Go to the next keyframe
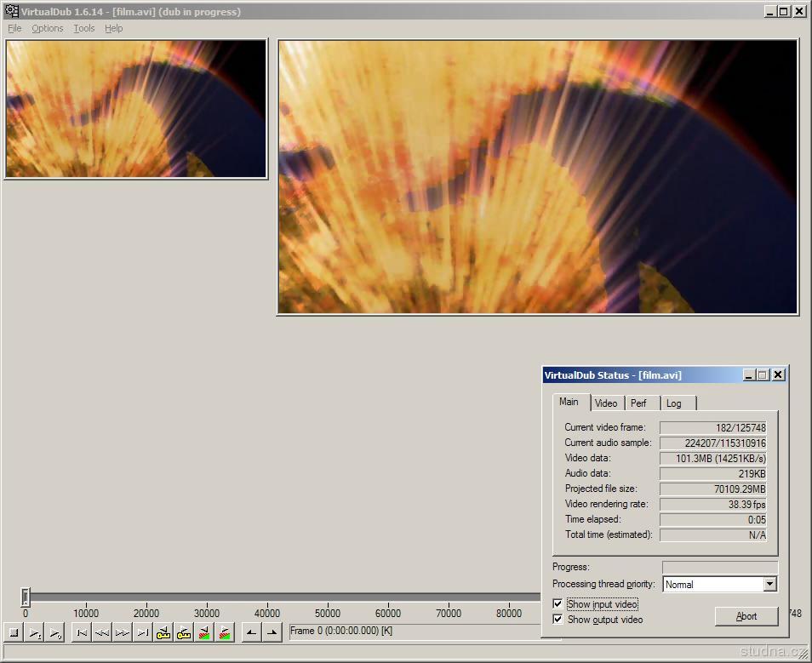Viewport: 812px width, 663px height. coord(184,632)
